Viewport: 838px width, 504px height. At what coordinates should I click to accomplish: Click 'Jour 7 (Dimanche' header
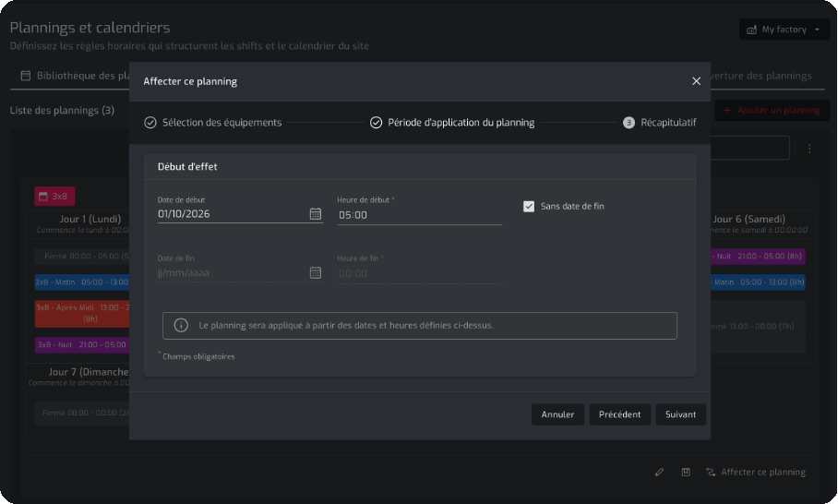point(89,372)
